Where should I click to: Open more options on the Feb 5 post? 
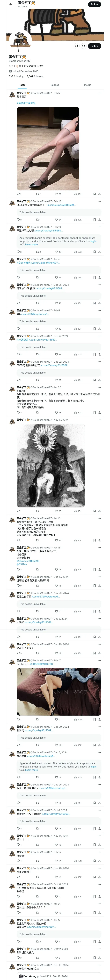point(100,93)
